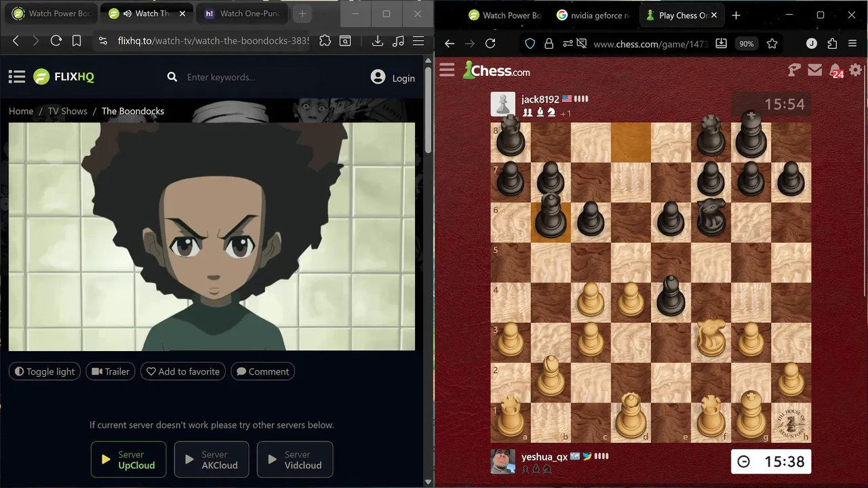Close the Watch The Boondocks tab

coord(182,14)
